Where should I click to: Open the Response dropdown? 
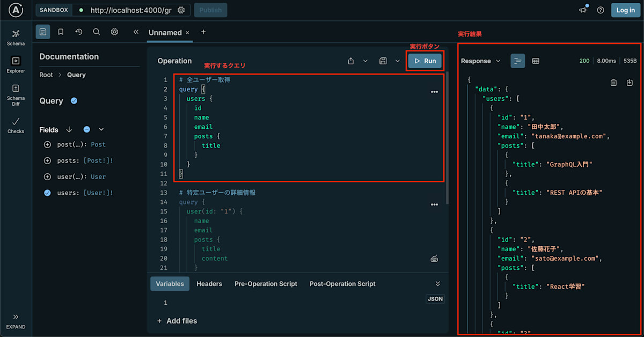(x=481, y=61)
